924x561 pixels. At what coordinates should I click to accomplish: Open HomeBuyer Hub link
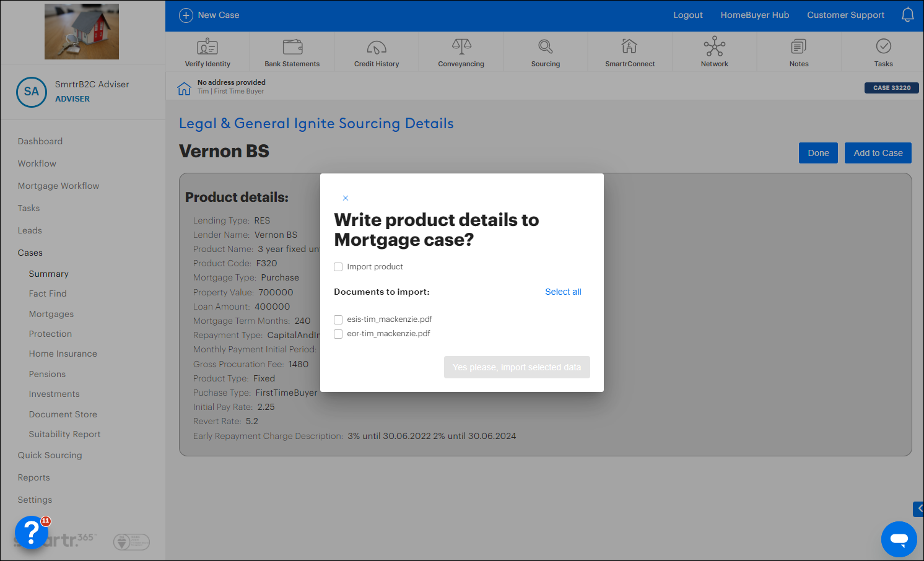click(755, 15)
